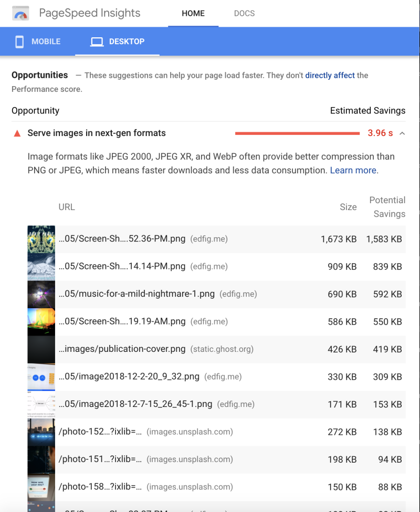
Task: Click the 'Opportunities' section heading
Action: pyautogui.click(x=39, y=75)
